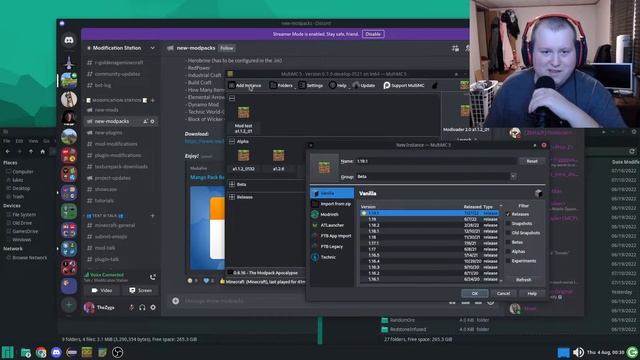
Task: Toggle Releases filter checkbox
Action: pyautogui.click(x=508, y=214)
